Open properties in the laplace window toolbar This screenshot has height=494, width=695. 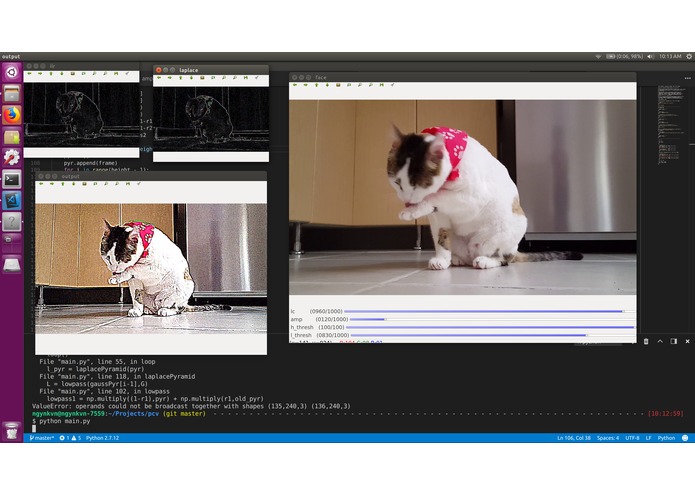[256, 78]
